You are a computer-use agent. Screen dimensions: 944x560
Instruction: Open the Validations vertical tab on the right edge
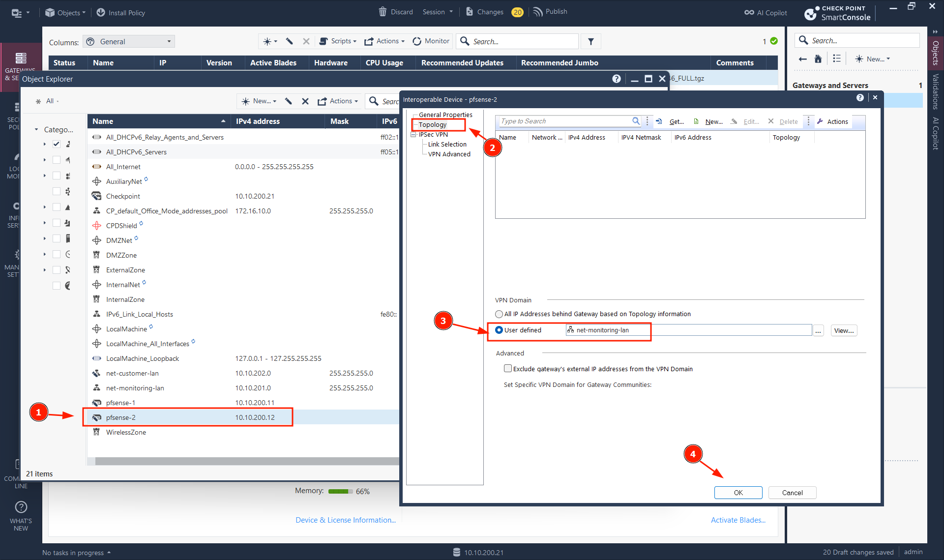(x=936, y=91)
